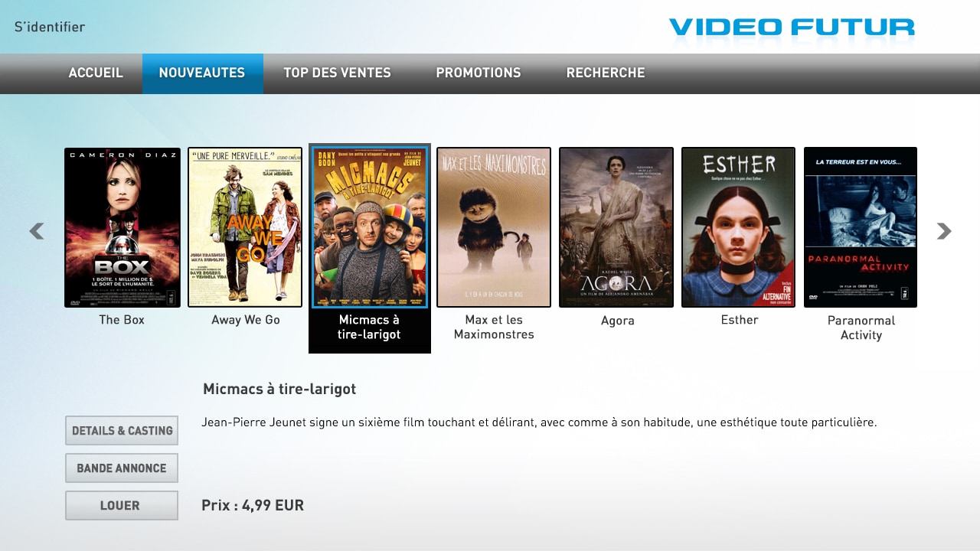Open the Recherche tab

pyautogui.click(x=606, y=73)
